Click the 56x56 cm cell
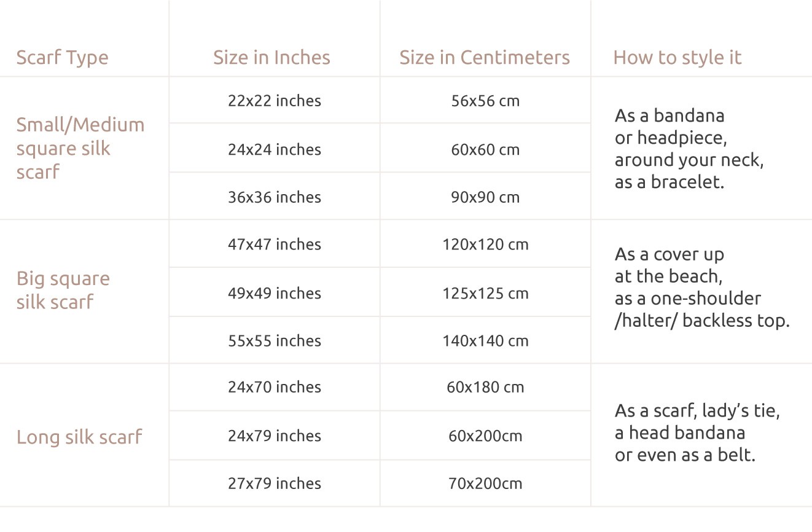Image resolution: width=812 pixels, height=532 pixels. tap(485, 101)
